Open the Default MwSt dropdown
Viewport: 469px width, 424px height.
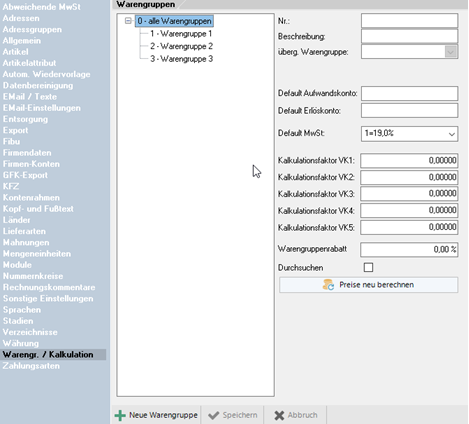click(409, 134)
